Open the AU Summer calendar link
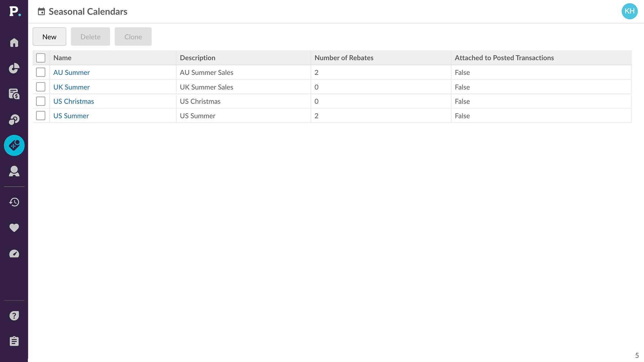Screen dimensions: 644x362 71,72
